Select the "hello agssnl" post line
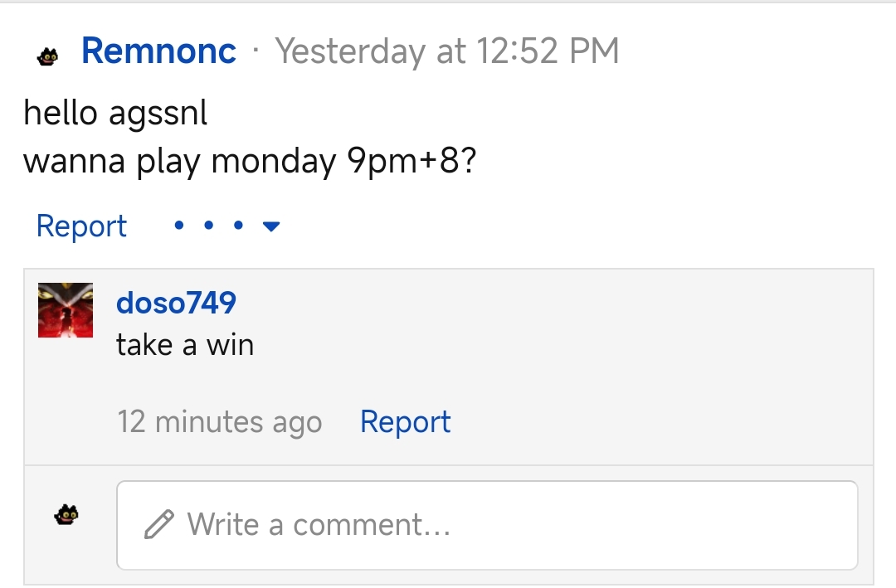 [115, 113]
